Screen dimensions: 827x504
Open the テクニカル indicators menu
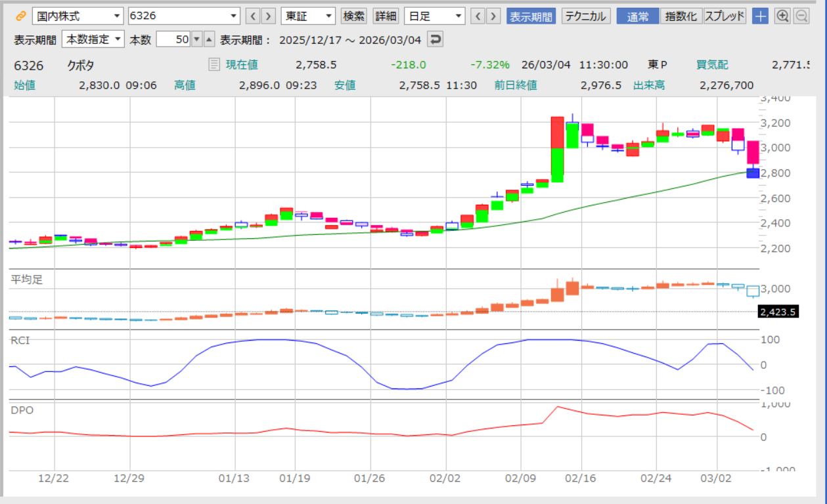pos(586,16)
